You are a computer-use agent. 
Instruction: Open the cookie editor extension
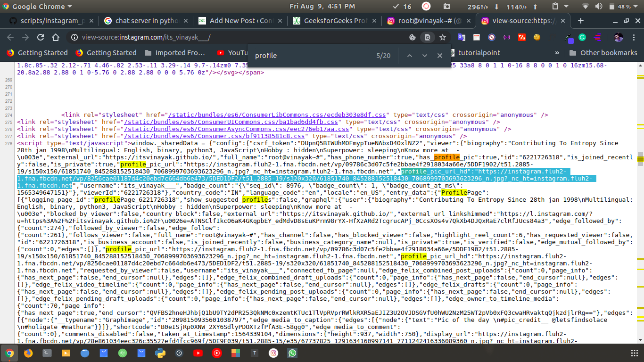(x=537, y=37)
